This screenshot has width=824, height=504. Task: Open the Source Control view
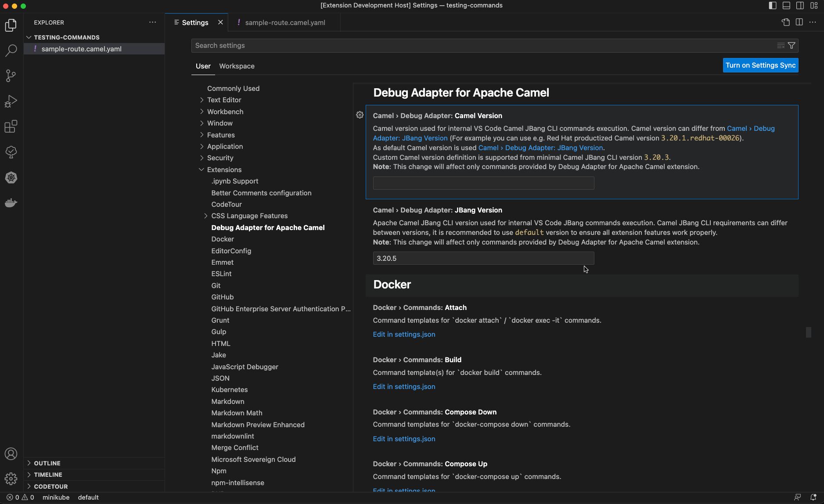(11, 76)
